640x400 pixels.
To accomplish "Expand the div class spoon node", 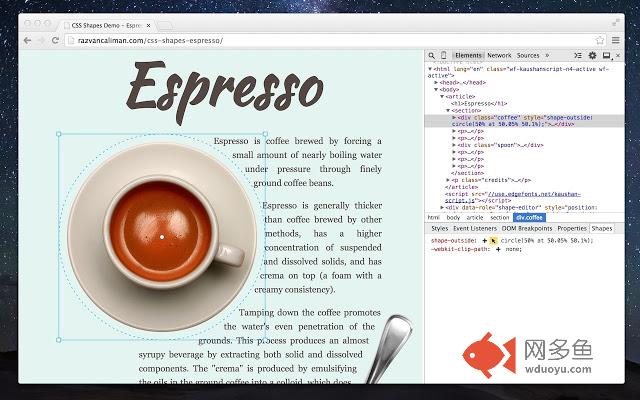I will pyautogui.click(x=454, y=145).
